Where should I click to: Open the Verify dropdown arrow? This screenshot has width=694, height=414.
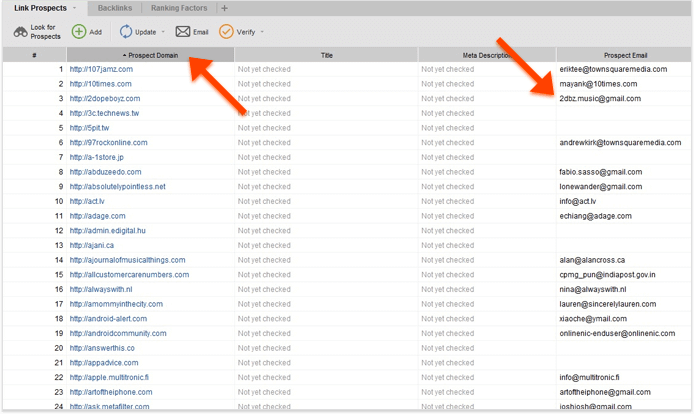pyautogui.click(x=262, y=32)
